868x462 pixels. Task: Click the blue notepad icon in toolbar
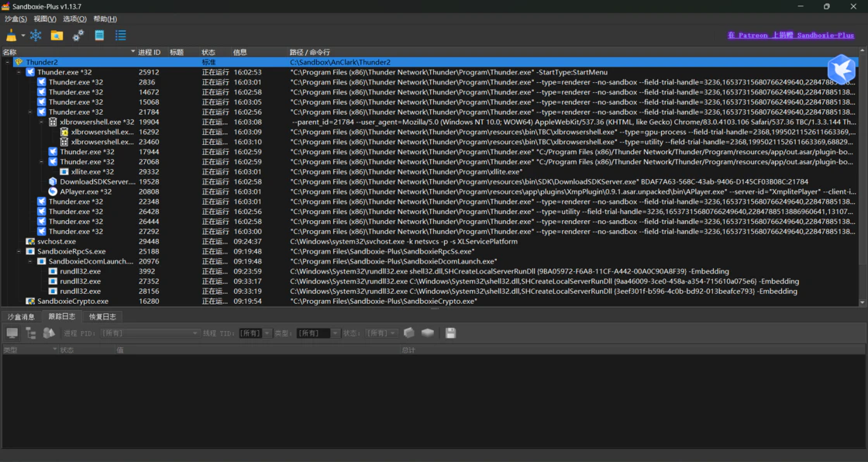point(99,36)
